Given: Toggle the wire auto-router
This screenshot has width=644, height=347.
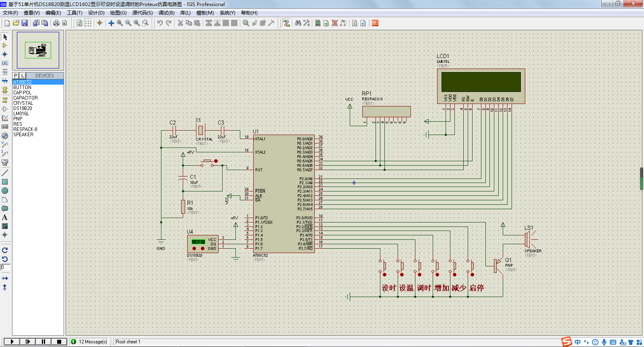Looking at the screenshot, I should (286, 23).
